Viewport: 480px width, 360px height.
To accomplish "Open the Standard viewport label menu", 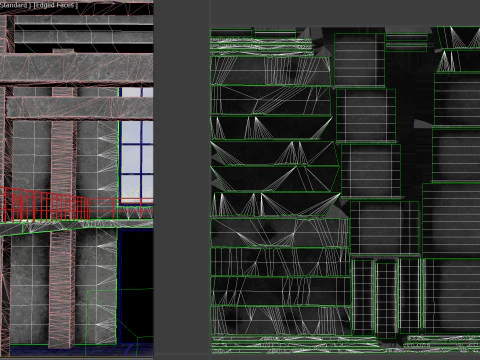I will [x=15, y=5].
